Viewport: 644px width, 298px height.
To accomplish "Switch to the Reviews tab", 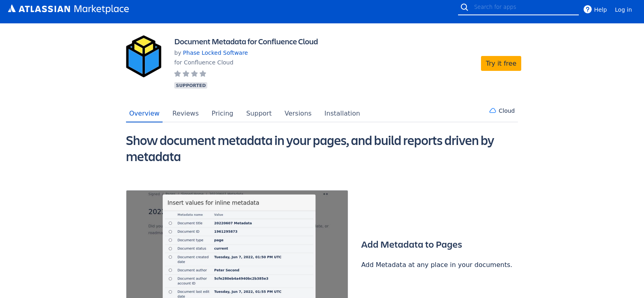I will (x=186, y=114).
